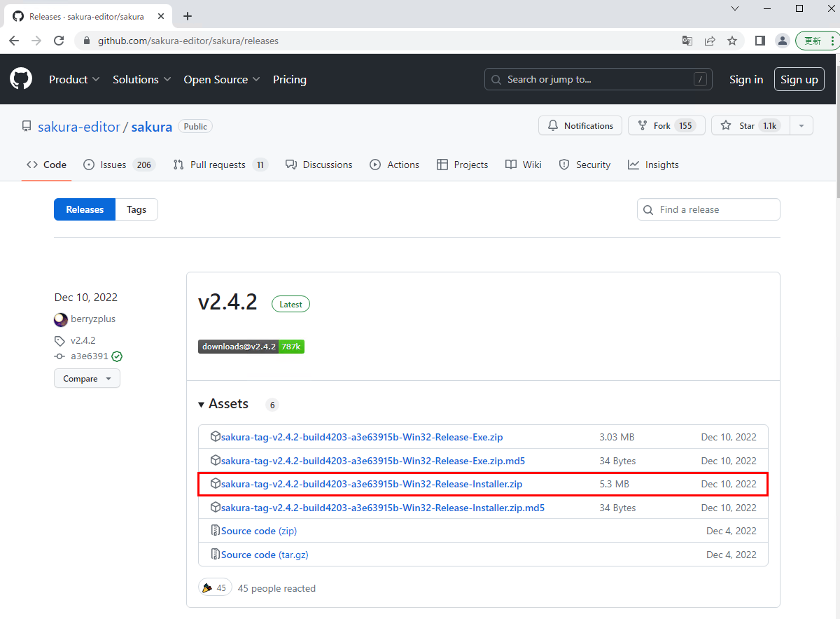Toggle browser side panel icon
This screenshot has height=619, width=840.
click(760, 41)
